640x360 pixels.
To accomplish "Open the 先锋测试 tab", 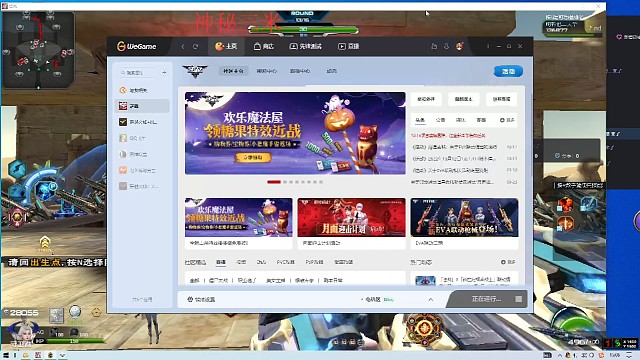I will coord(305,46).
